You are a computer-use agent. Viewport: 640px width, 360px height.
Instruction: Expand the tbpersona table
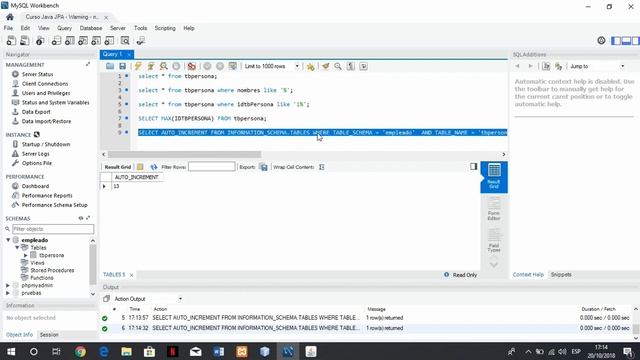coord(26,256)
